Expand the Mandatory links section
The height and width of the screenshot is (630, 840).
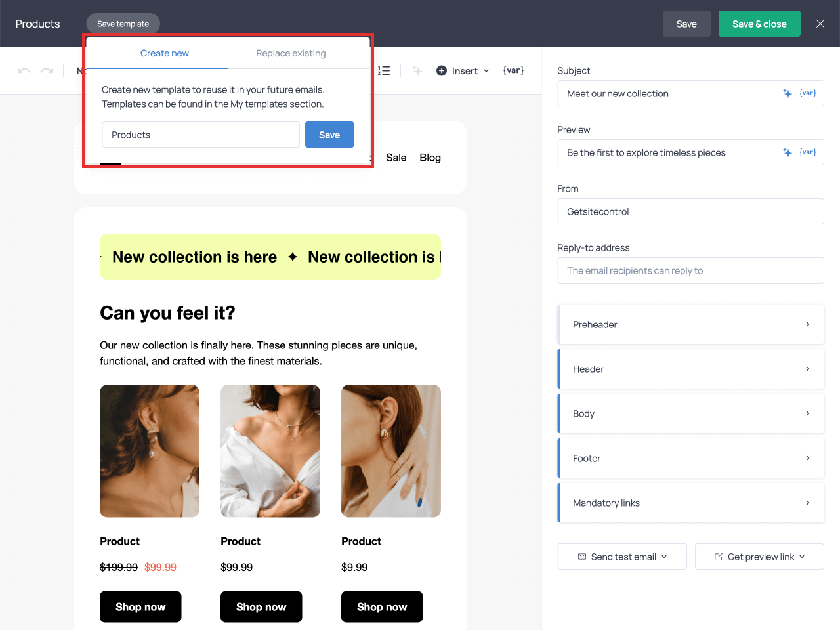pos(691,503)
